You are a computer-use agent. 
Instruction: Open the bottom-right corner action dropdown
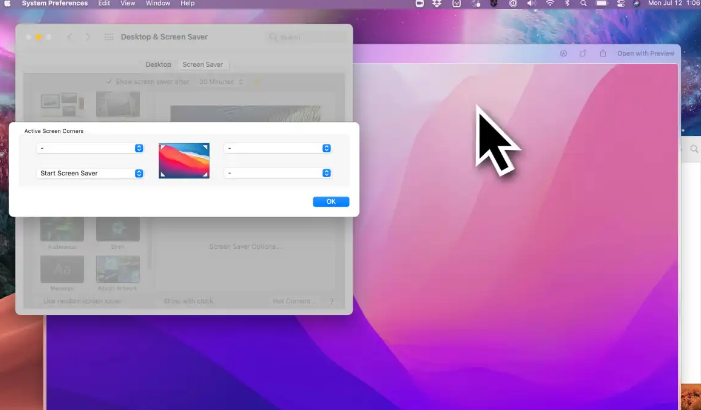click(x=278, y=173)
